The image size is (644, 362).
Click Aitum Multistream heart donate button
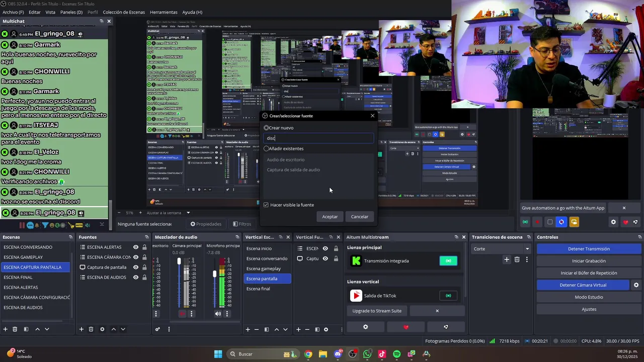coord(406,327)
